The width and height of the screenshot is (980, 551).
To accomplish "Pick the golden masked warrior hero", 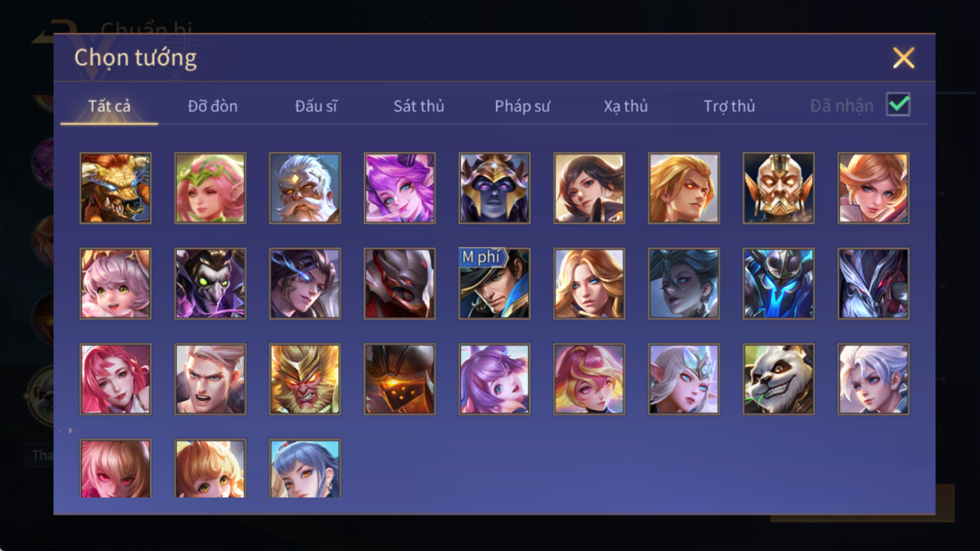I will pos(778,188).
